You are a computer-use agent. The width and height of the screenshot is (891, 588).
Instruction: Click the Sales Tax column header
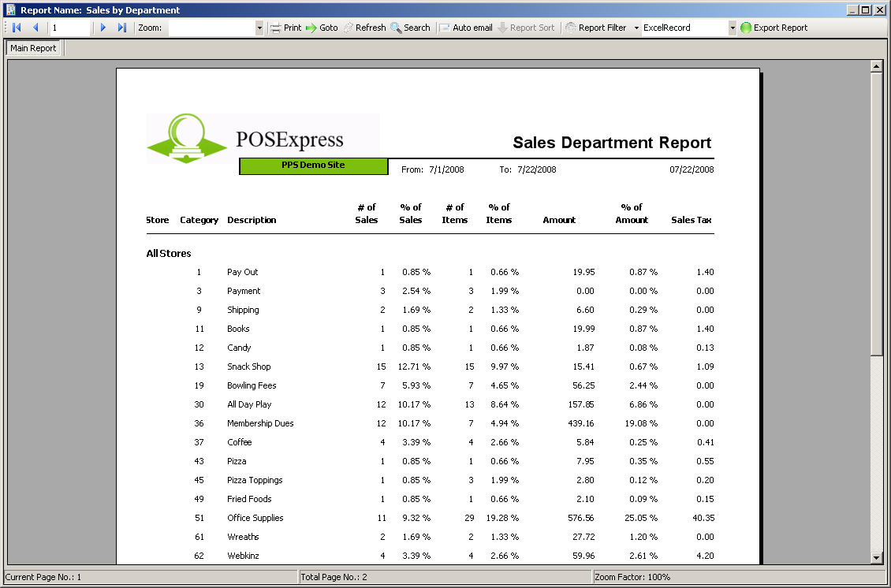(x=692, y=220)
